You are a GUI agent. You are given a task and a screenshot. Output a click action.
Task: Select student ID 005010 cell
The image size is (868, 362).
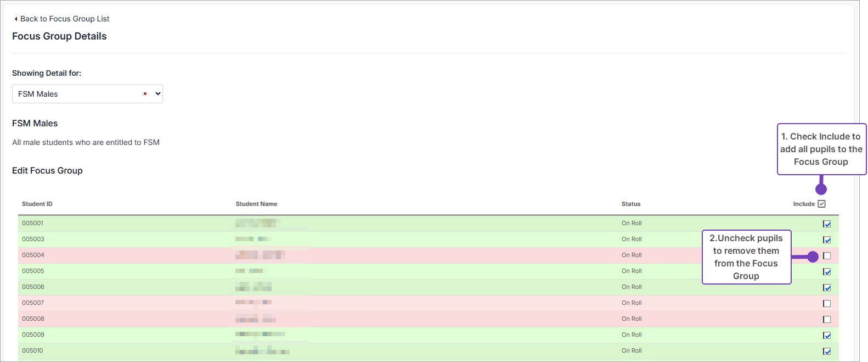(x=33, y=350)
